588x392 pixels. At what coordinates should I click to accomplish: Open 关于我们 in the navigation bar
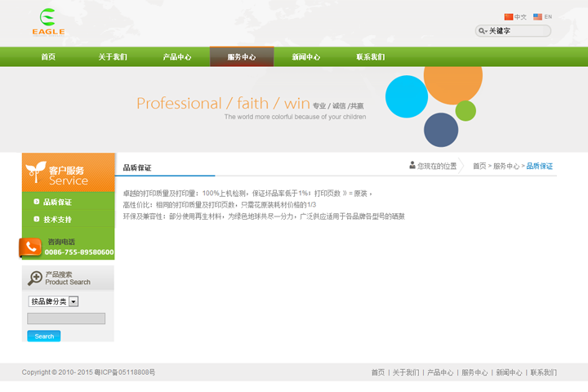click(113, 57)
